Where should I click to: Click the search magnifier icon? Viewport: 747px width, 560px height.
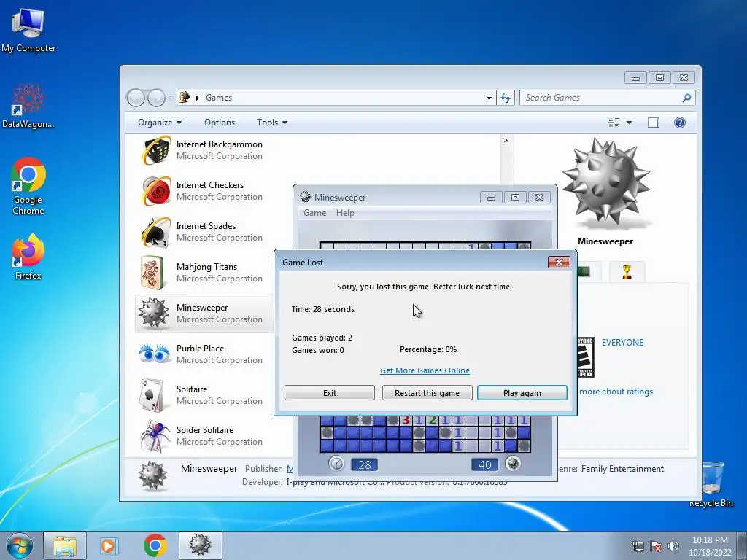[686, 98]
